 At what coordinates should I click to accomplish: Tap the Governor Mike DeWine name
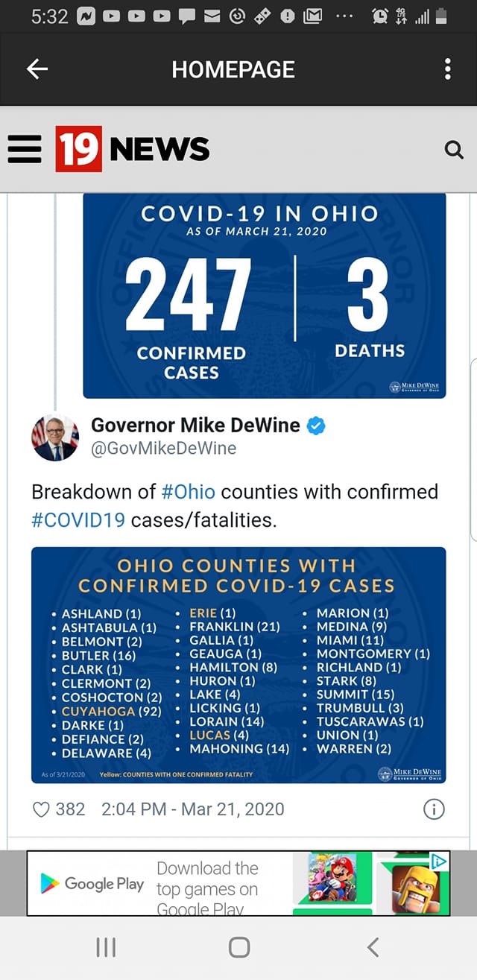tap(195, 425)
